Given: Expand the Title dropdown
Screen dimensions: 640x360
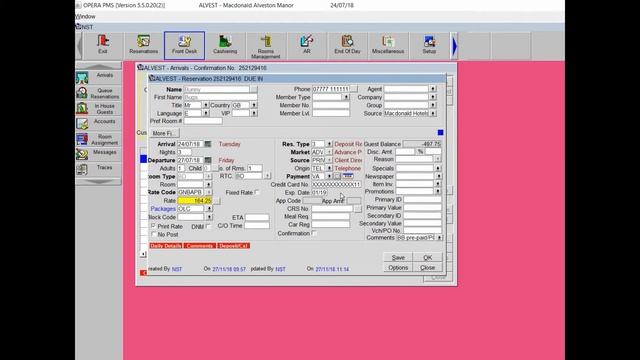Looking at the screenshot, I should 206,105.
